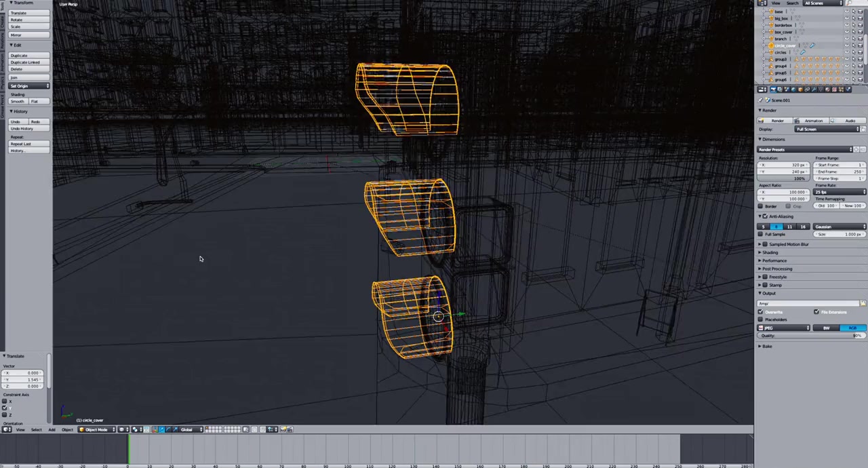Open the Select menu in viewport header
The image size is (868, 468).
pyautogui.click(x=36, y=429)
